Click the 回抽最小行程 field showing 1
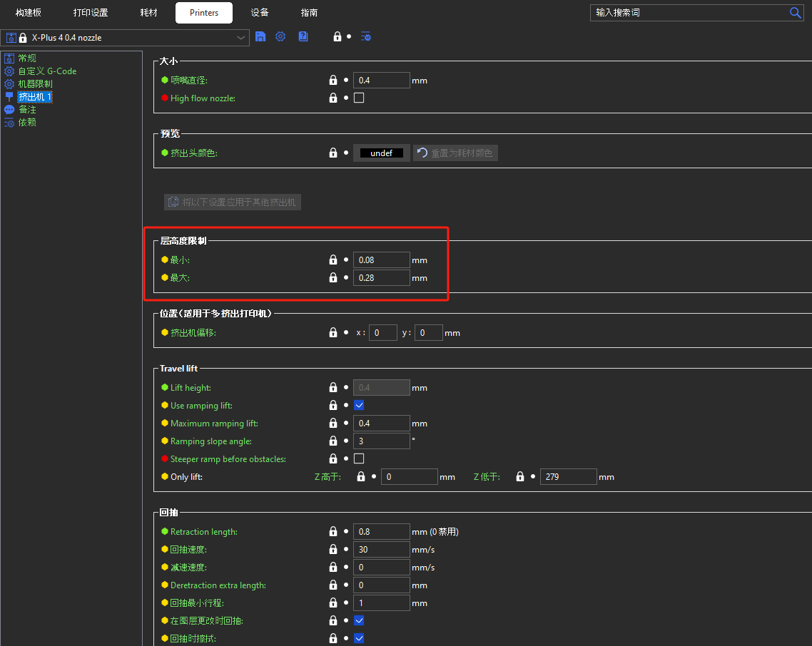The width and height of the screenshot is (812, 646). pyautogui.click(x=382, y=603)
